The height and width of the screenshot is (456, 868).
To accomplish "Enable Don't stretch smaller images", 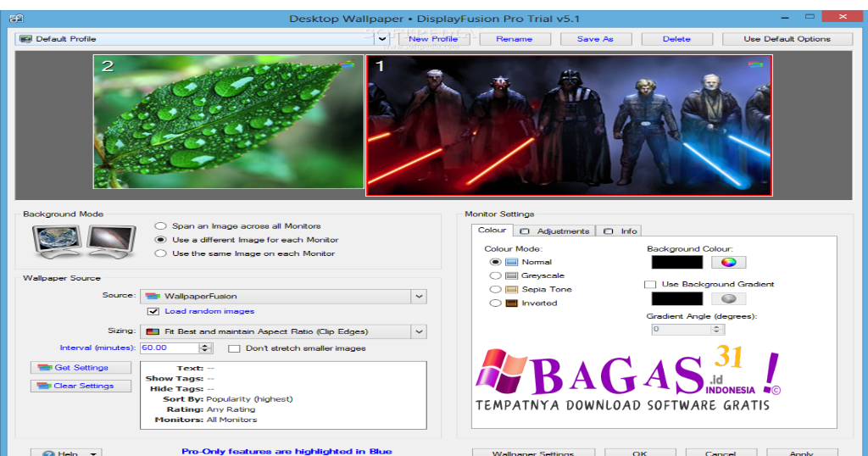I will tap(234, 348).
